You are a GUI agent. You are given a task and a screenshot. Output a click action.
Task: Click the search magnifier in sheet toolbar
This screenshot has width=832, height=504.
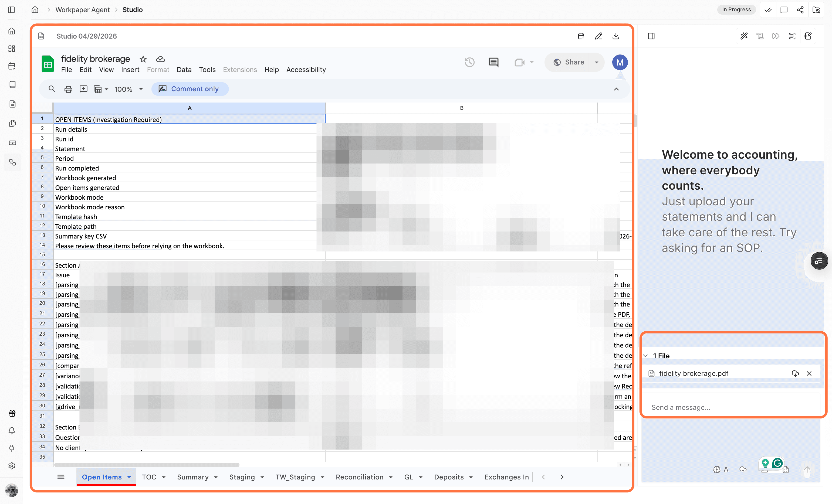click(x=52, y=89)
